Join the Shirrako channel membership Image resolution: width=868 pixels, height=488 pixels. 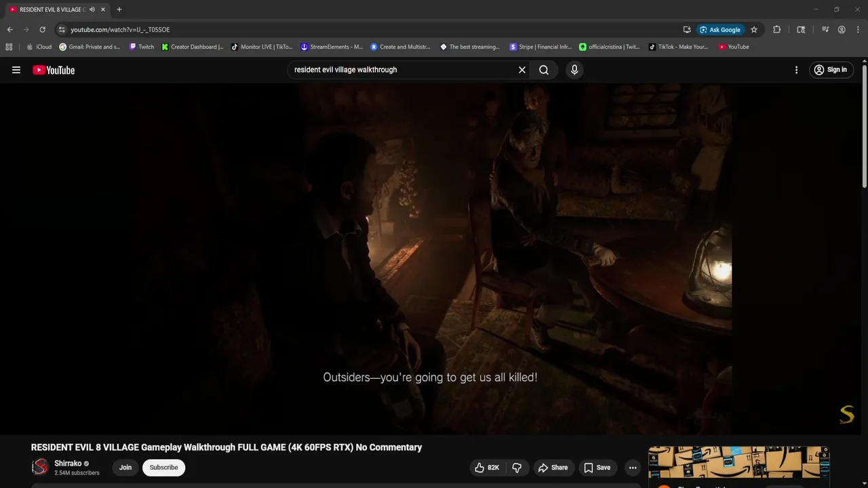[125, 468]
